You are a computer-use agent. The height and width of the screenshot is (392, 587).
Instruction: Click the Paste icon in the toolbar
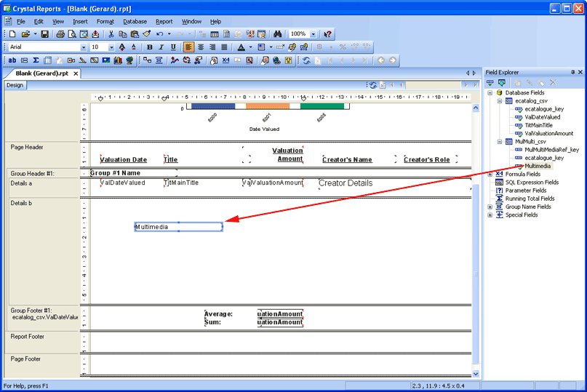(x=135, y=34)
